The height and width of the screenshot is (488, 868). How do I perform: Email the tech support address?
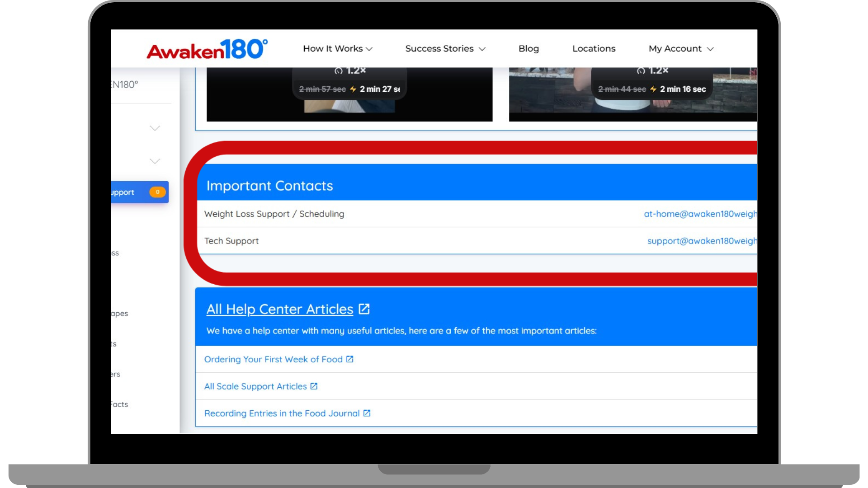702,241
